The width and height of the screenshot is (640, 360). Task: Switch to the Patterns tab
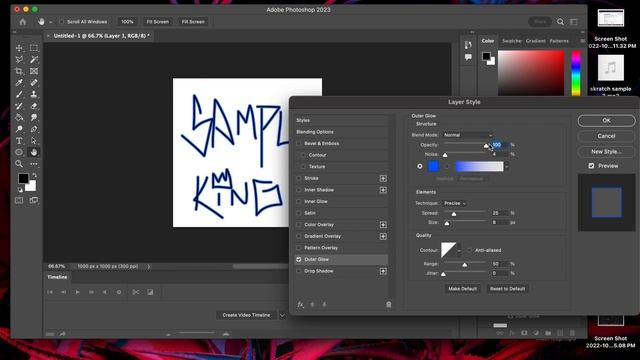[559, 41]
